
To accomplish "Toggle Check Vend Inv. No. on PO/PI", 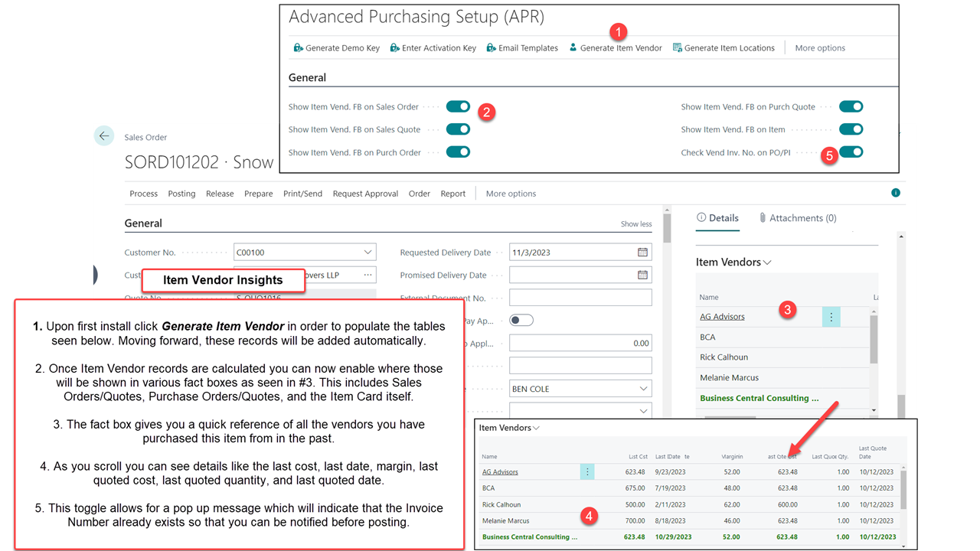I will [851, 152].
